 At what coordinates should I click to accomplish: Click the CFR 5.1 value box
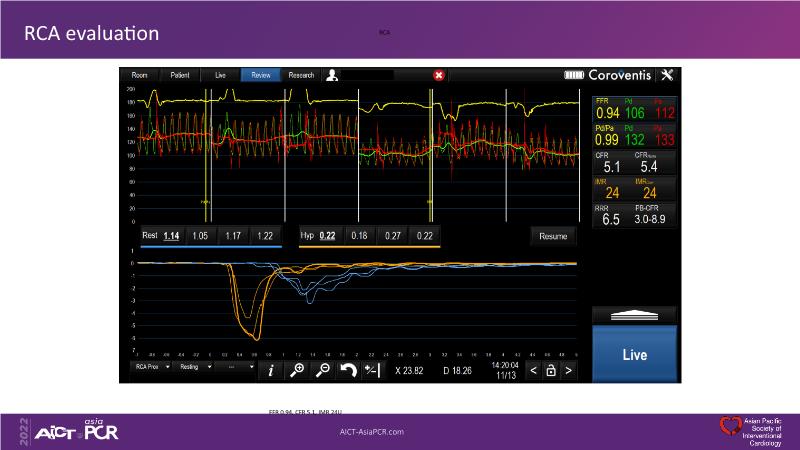pyautogui.click(x=613, y=164)
